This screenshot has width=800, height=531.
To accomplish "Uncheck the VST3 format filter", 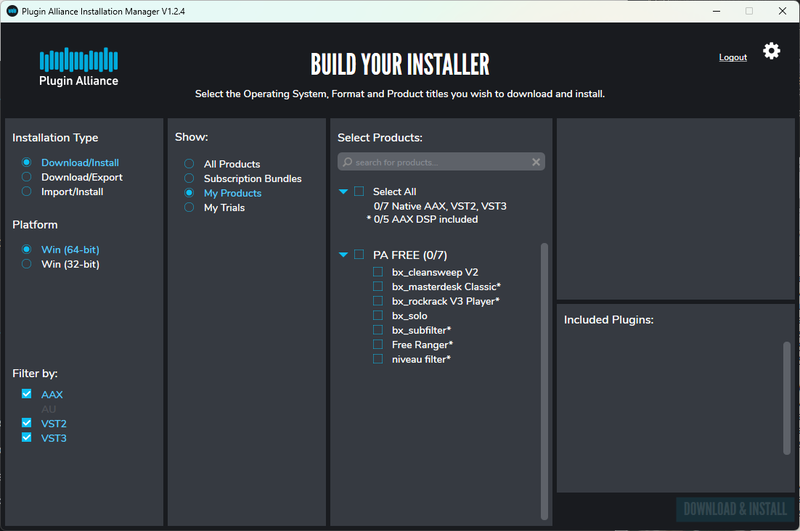I will [x=27, y=438].
